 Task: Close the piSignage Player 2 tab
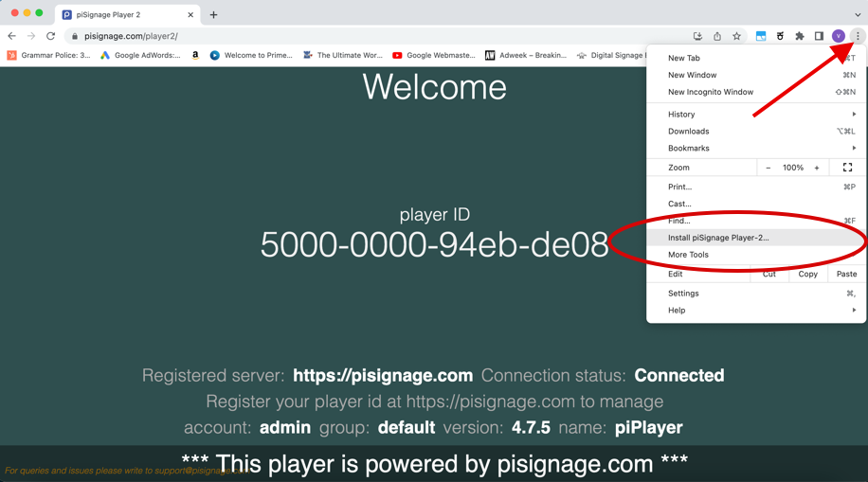(190, 15)
